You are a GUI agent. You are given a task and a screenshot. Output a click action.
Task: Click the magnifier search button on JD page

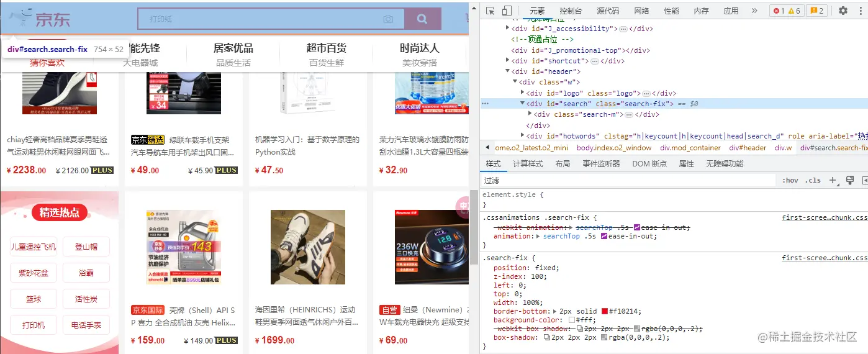tap(422, 19)
